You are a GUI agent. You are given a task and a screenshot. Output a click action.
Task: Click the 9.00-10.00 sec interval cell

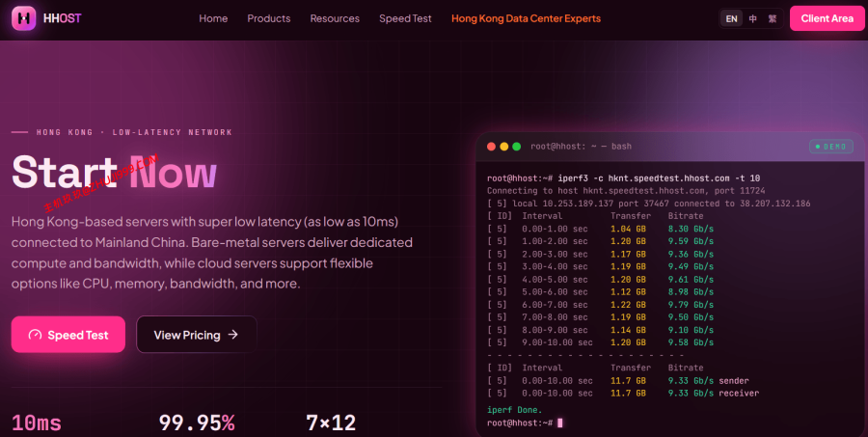(556, 342)
